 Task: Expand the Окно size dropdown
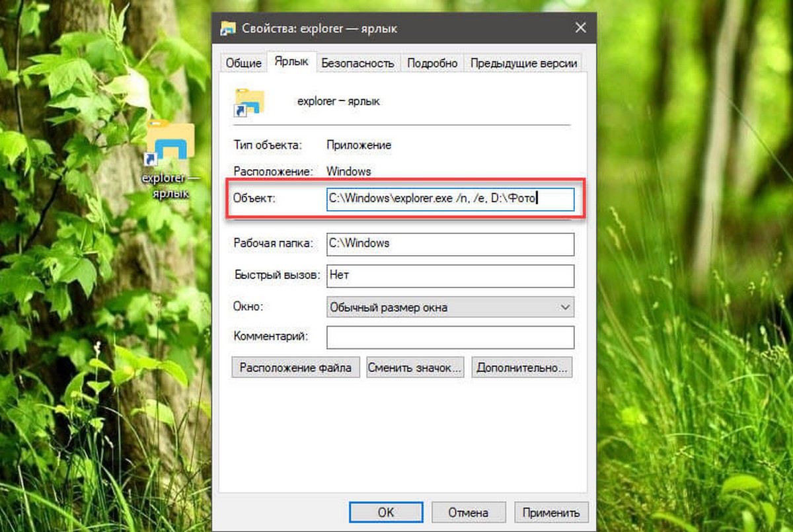[x=449, y=307]
